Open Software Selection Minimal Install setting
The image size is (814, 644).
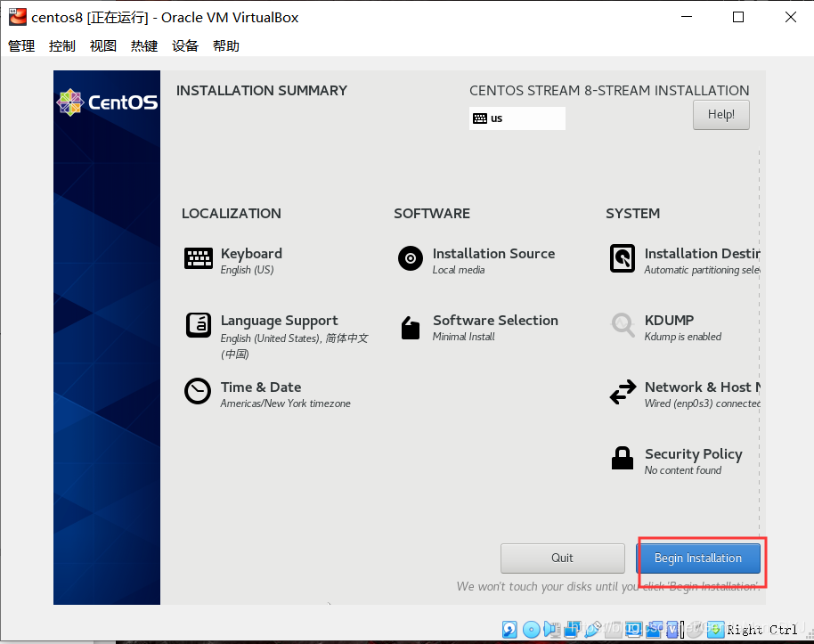point(478,328)
